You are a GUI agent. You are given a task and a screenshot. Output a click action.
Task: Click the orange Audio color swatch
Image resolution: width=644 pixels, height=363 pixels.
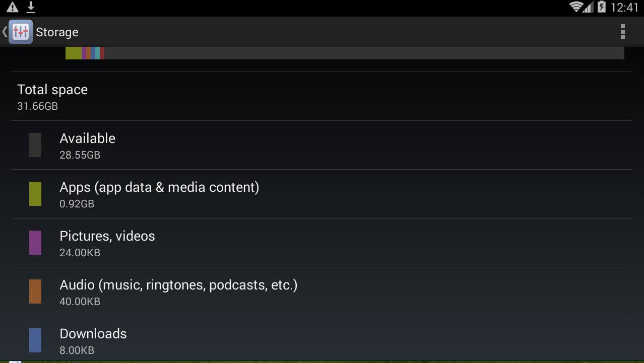coord(35,292)
